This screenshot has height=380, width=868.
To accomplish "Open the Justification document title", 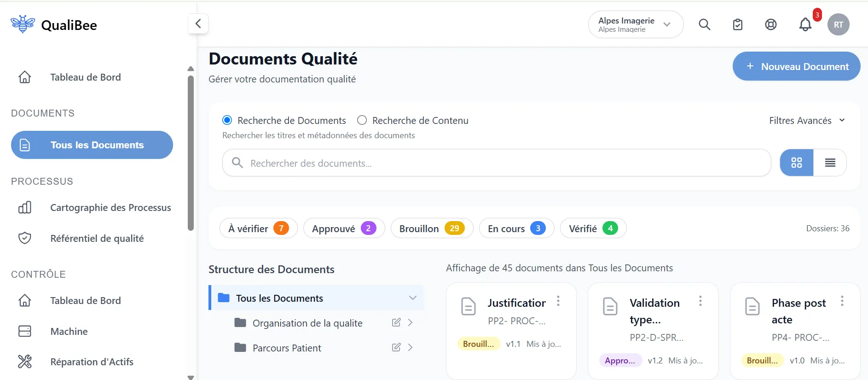I will [x=517, y=303].
